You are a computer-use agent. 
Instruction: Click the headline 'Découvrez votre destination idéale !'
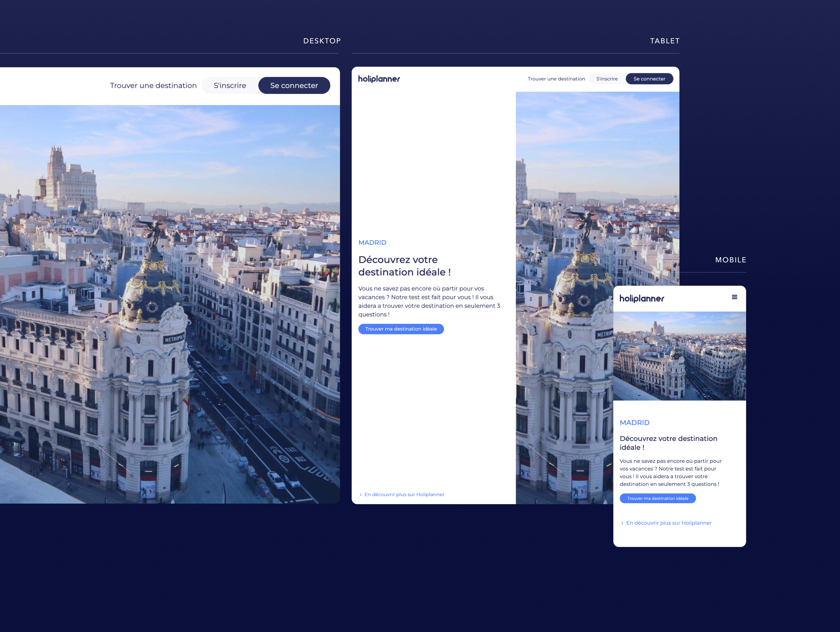click(404, 266)
